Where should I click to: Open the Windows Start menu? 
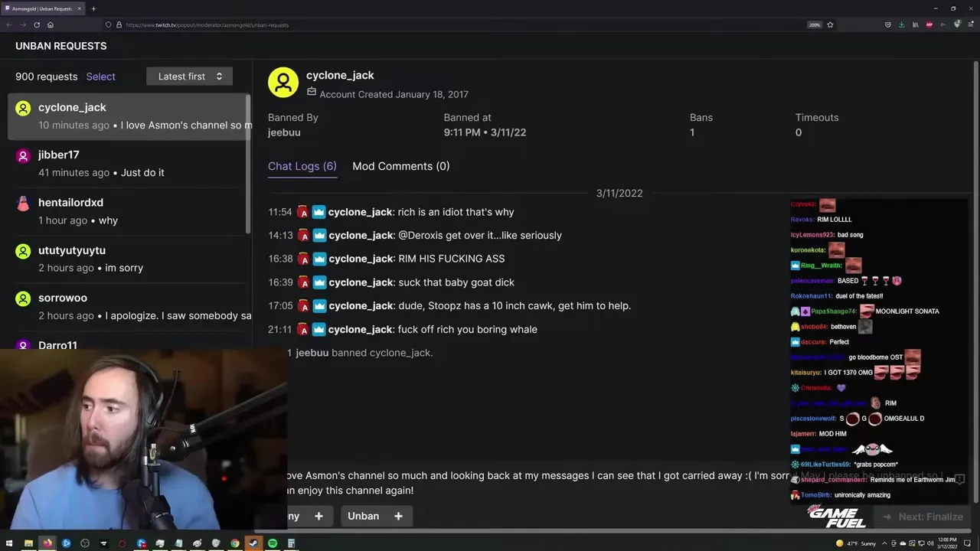point(10,543)
